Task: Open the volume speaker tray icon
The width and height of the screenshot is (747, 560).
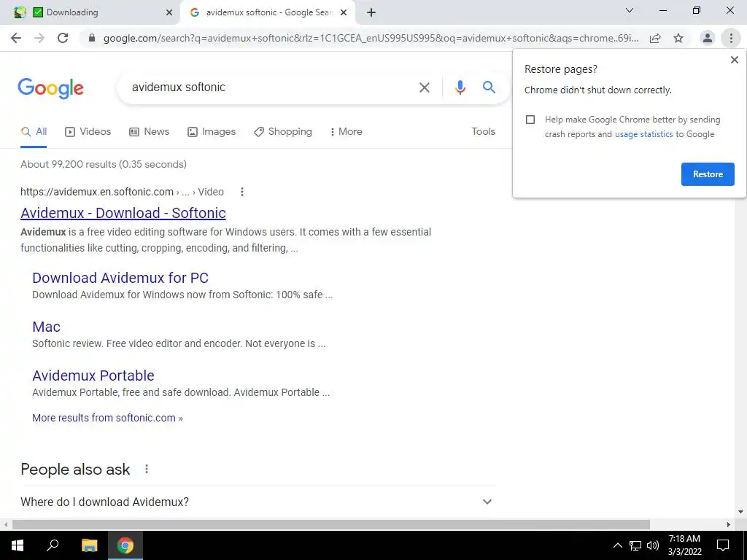Action: [653, 545]
